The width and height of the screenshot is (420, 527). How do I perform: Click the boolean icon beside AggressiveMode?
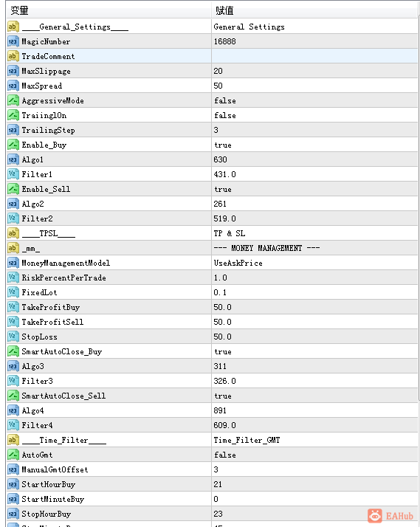pos(13,100)
